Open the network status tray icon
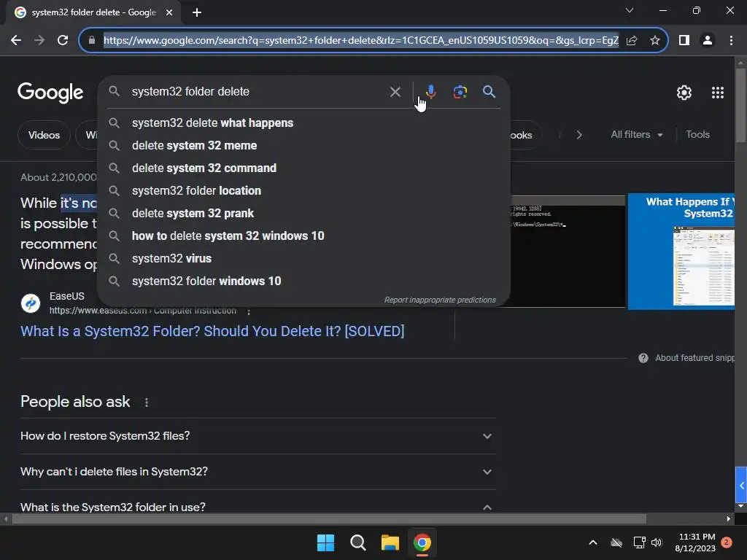 coord(639,542)
